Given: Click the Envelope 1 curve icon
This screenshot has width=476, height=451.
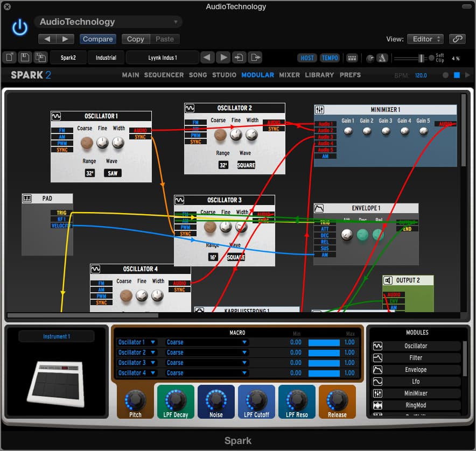Looking at the screenshot, I should coord(319,208).
